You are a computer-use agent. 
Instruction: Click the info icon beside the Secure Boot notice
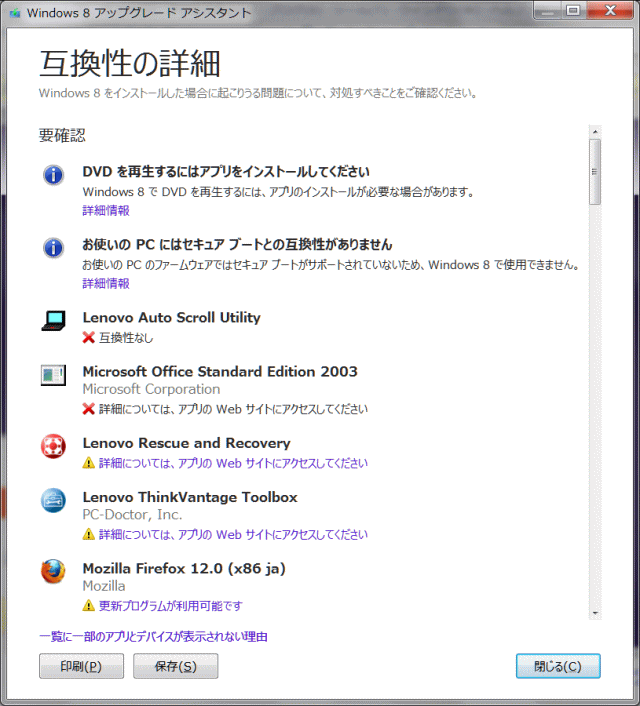53,248
